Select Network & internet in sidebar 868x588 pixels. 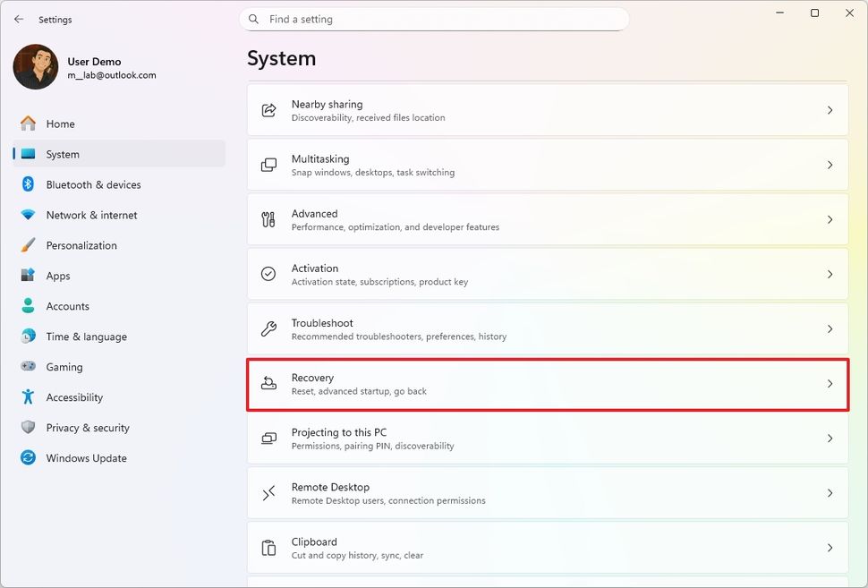click(x=91, y=215)
